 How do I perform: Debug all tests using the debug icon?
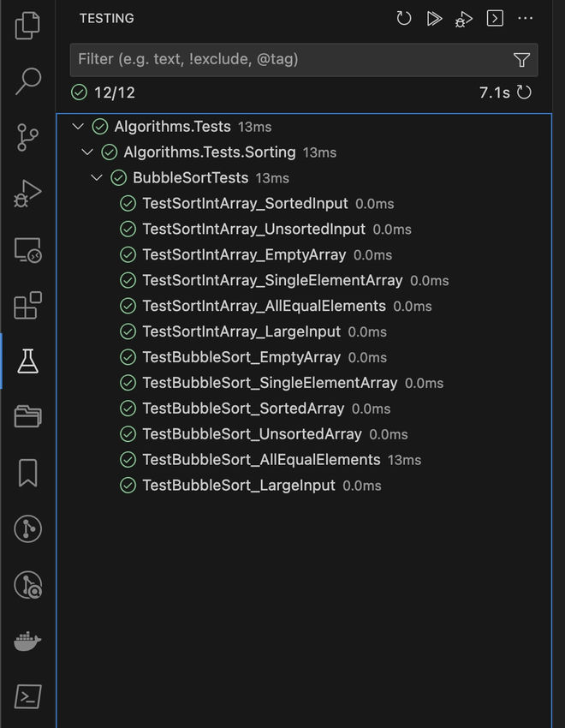tap(463, 19)
